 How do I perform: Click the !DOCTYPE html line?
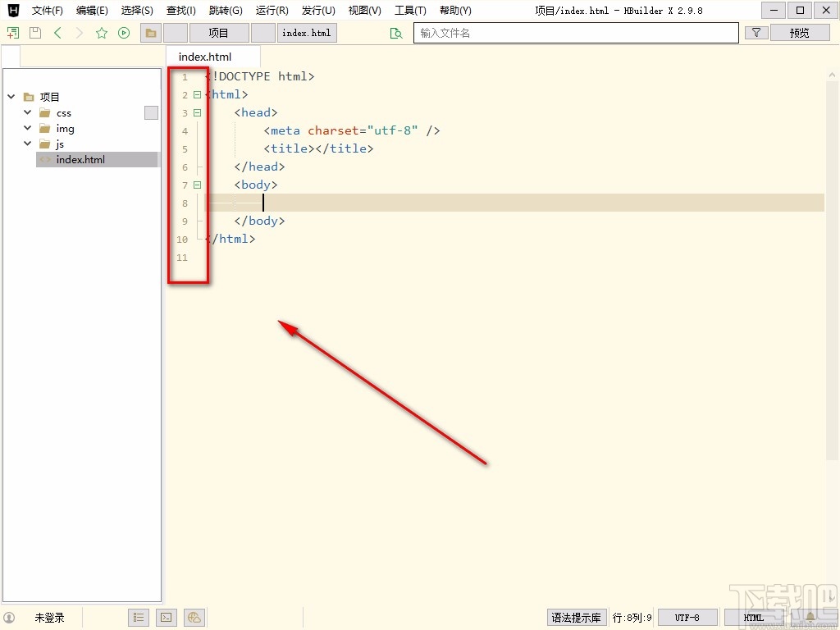260,76
